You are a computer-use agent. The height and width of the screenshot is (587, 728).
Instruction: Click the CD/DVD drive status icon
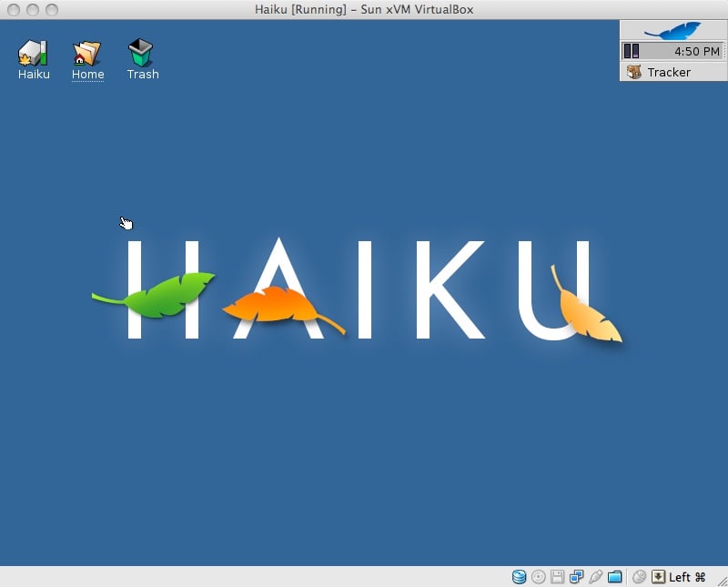coord(538,577)
